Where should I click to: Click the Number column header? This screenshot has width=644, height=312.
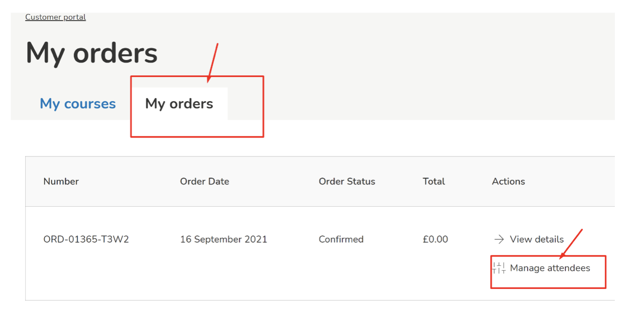click(x=61, y=181)
